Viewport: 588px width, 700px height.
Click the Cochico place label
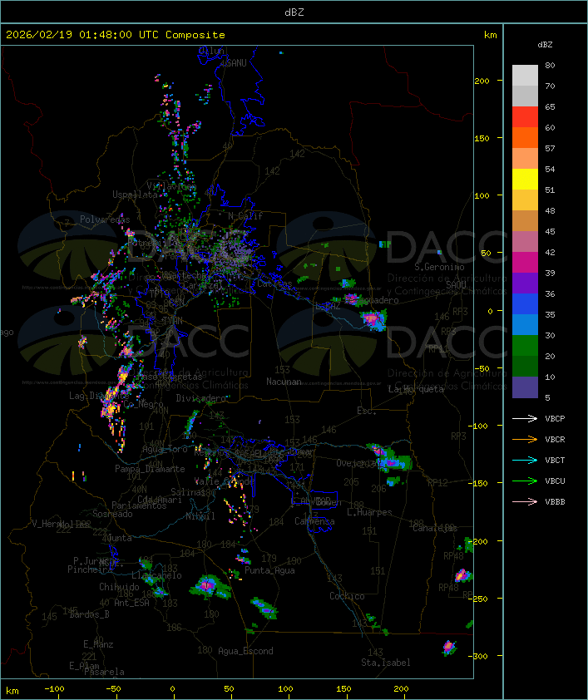(347, 596)
